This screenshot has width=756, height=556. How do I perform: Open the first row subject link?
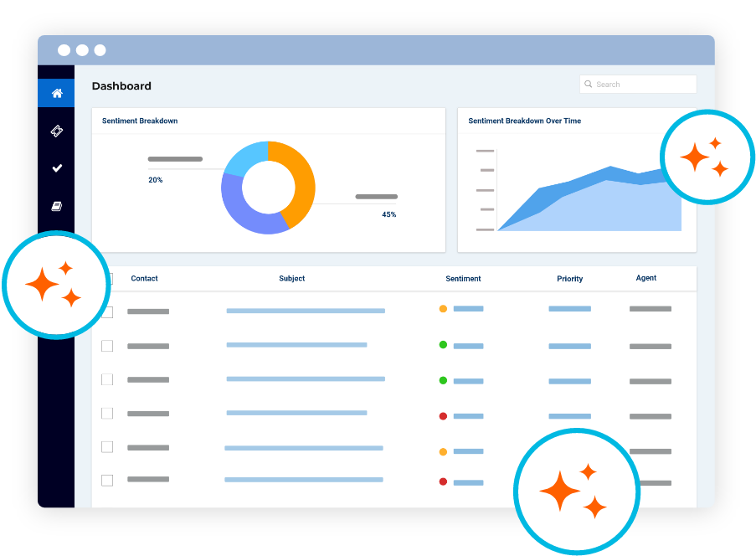coord(305,311)
